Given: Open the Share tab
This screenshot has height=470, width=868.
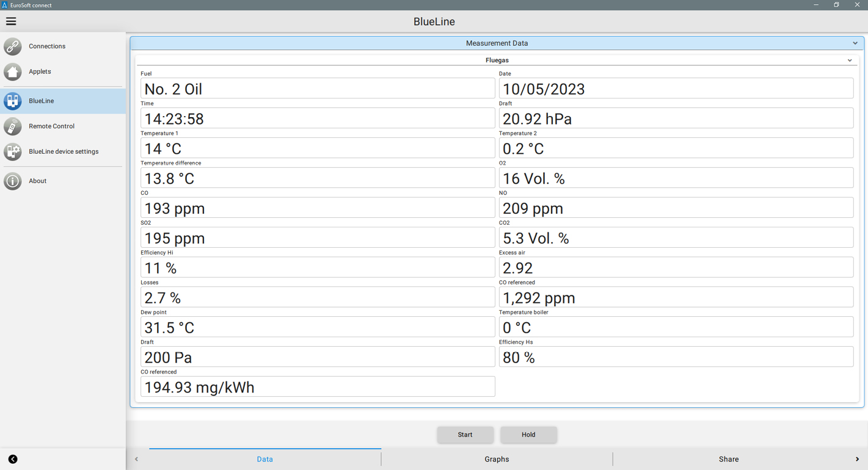Looking at the screenshot, I should (728, 459).
